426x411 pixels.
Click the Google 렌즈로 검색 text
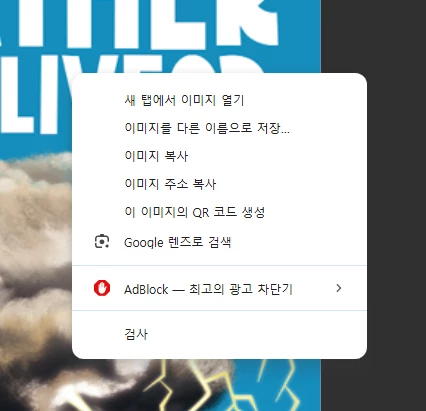[177, 242]
